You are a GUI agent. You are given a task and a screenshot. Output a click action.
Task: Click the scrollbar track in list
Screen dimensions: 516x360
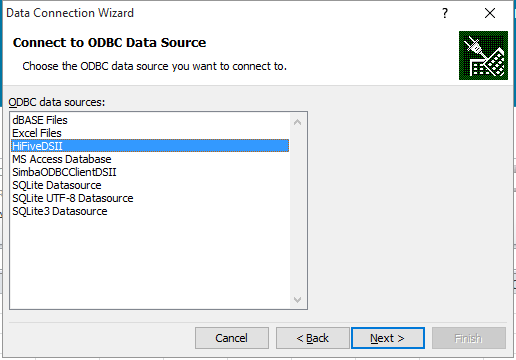pos(298,211)
